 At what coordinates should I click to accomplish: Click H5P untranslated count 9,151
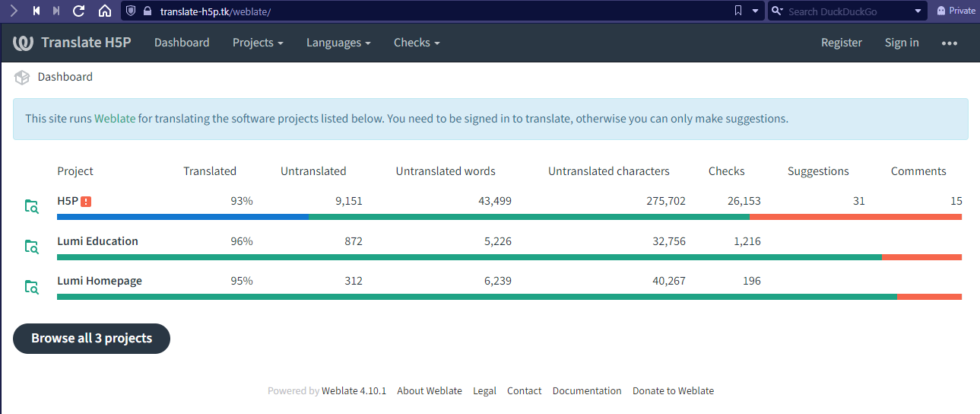pos(348,201)
